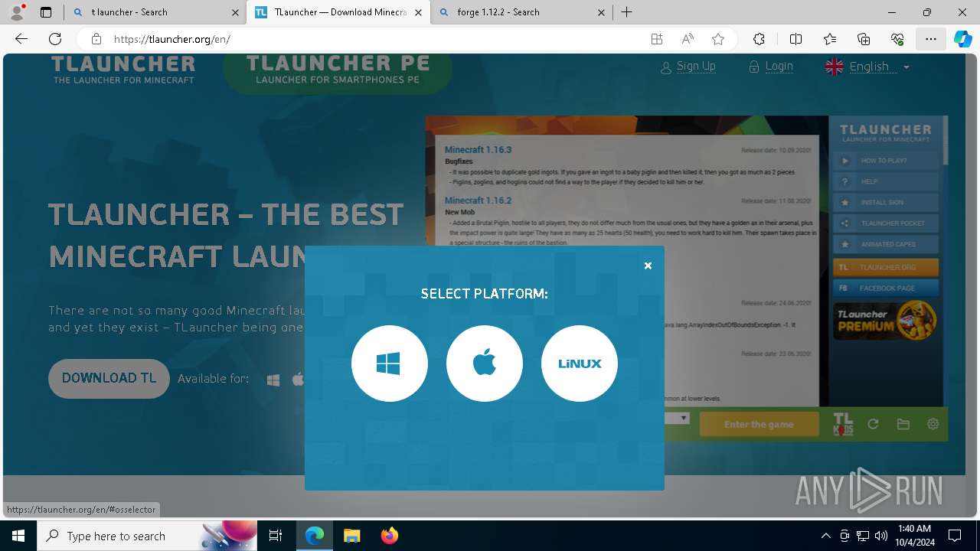Image resolution: width=980 pixels, height=551 pixels.
Task: Click the small Windows icon after 'Available for'
Action: (x=273, y=380)
